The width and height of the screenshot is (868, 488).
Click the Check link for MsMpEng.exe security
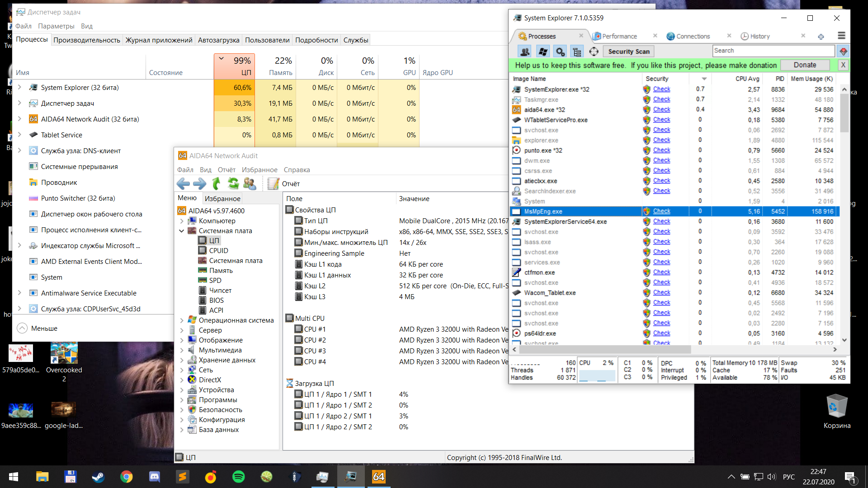pyautogui.click(x=661, y=211)
